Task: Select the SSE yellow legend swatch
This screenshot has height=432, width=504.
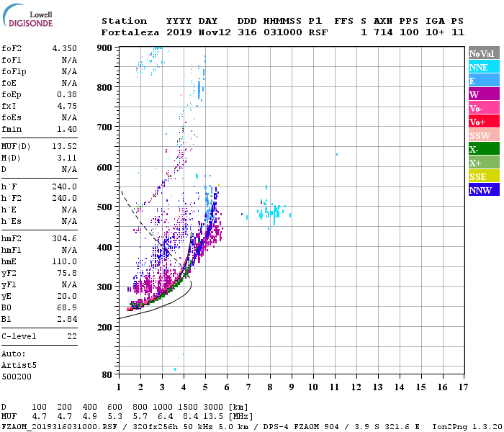Action: [x=484, y=176]
